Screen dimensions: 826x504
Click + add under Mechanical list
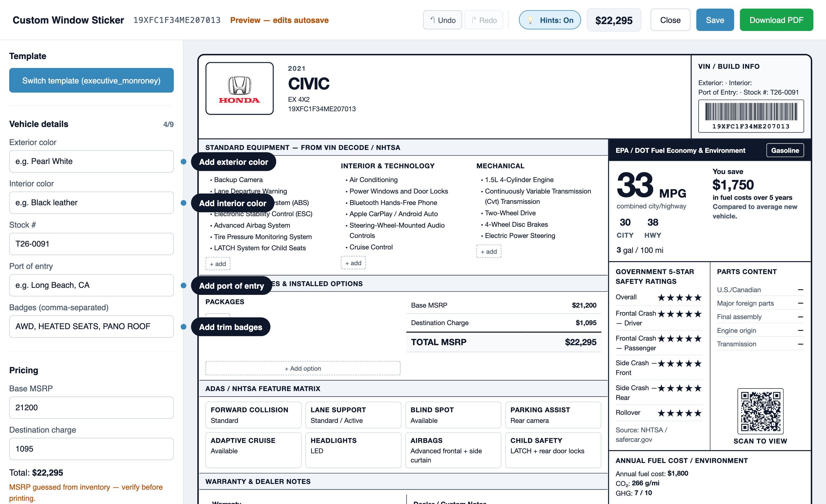tap(489, 251)
